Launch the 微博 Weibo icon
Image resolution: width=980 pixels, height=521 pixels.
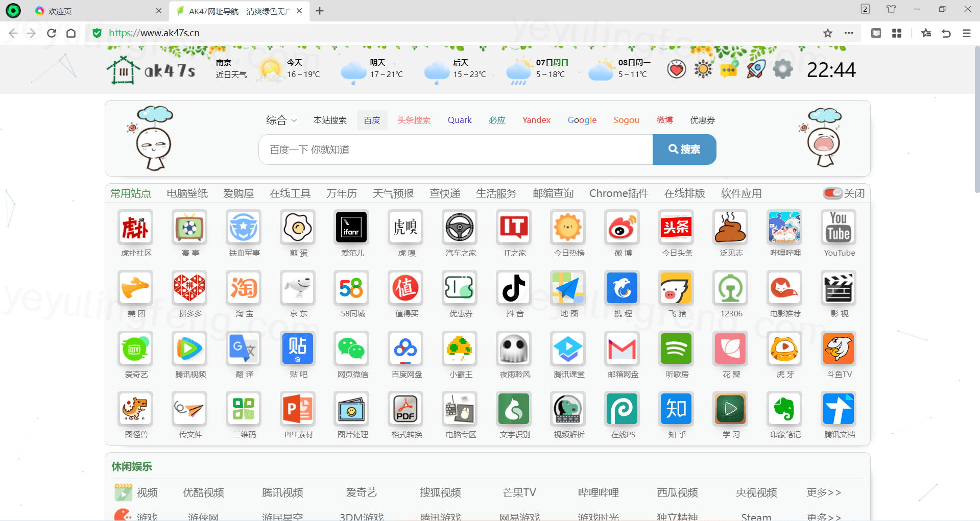(x=622, y=227)
